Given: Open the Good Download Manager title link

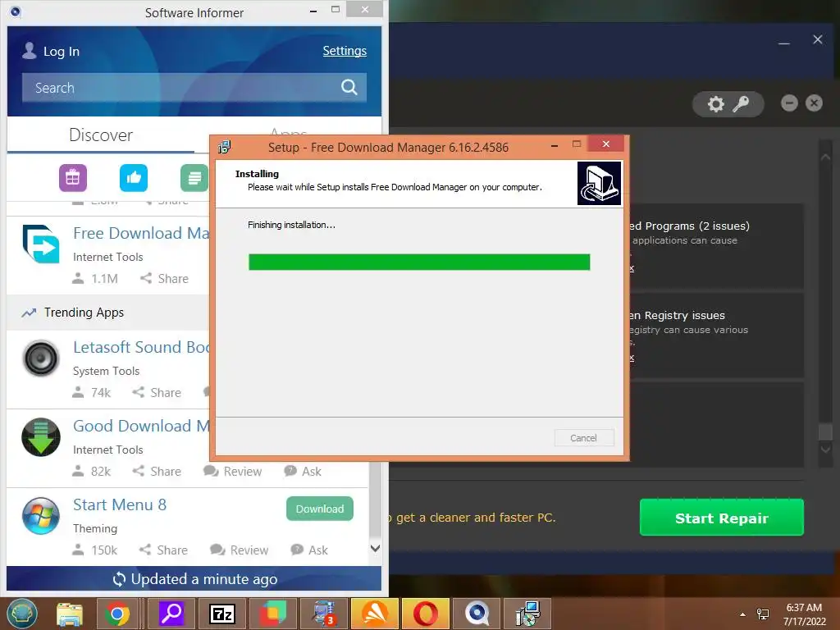Looking at the screenshot, I should pos(141,426).
